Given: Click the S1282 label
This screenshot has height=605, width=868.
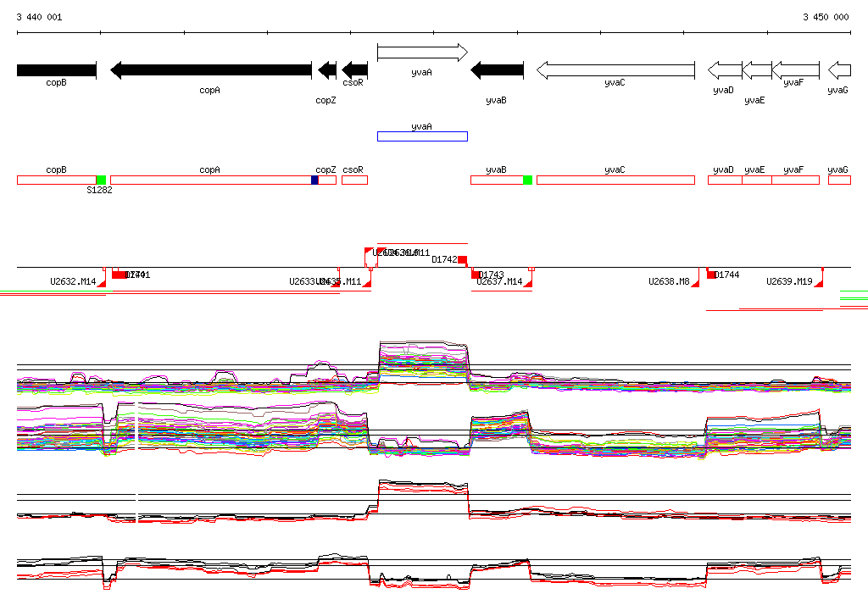Looking at the screenshot, I should coord(100,190).
